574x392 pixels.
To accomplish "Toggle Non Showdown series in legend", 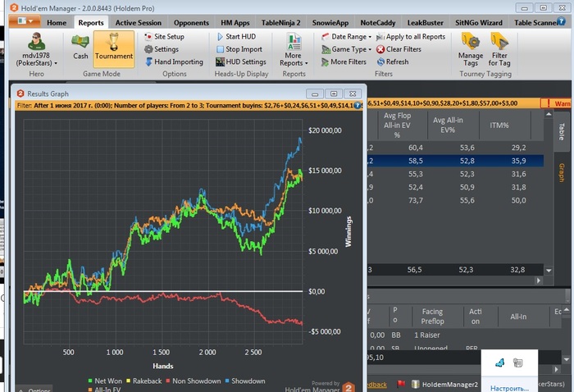I will [x=194, y=381].
